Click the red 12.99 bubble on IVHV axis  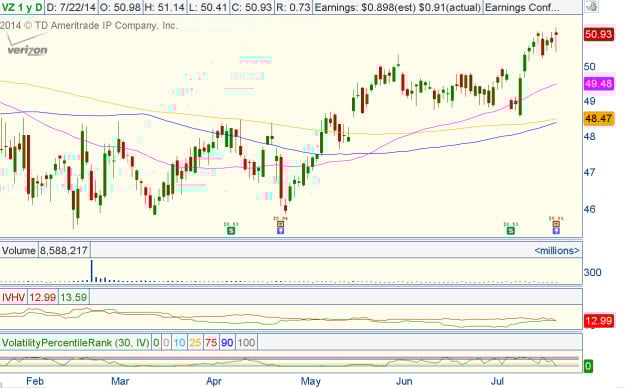599,321
